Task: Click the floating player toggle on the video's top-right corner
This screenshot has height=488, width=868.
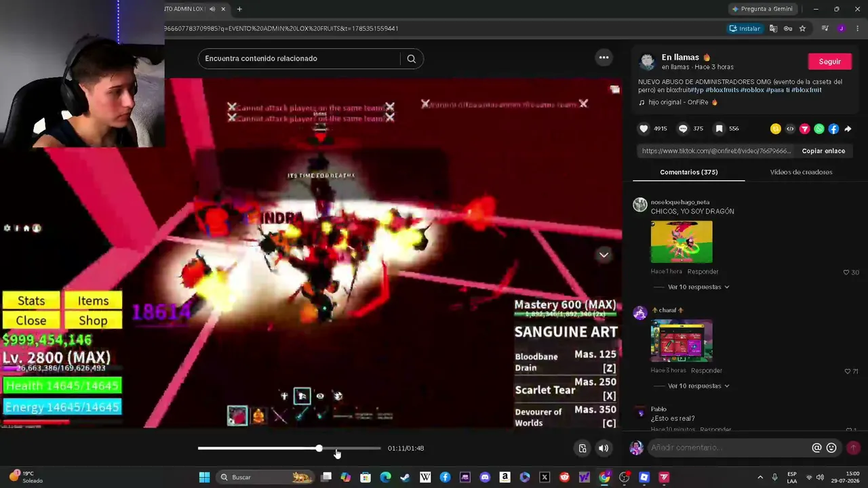Action: click(x=614, y=89)
